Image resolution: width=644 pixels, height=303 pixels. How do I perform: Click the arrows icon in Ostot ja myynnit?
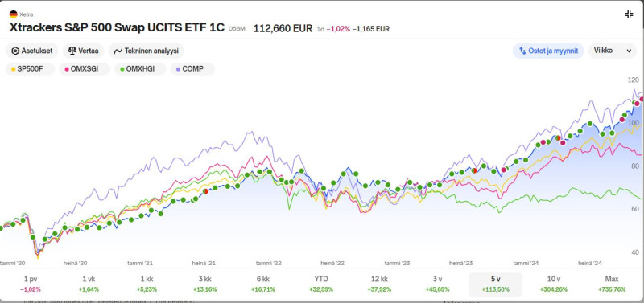click(522, 51)
